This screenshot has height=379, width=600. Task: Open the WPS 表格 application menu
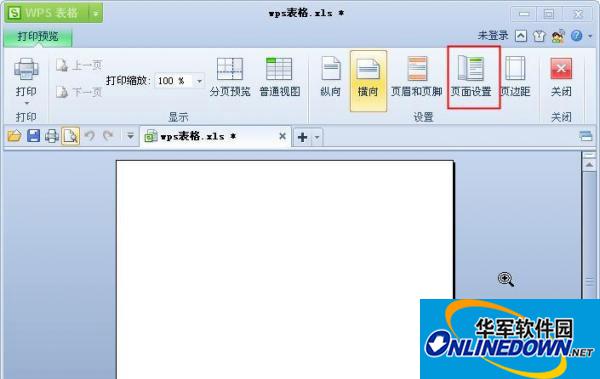[x=46, y=13]
